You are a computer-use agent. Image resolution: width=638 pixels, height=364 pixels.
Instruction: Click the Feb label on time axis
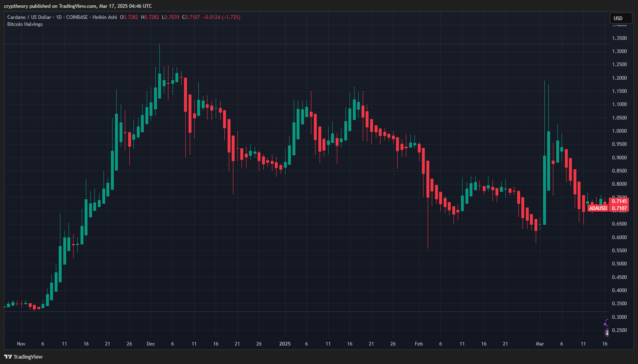pos(419,344)
